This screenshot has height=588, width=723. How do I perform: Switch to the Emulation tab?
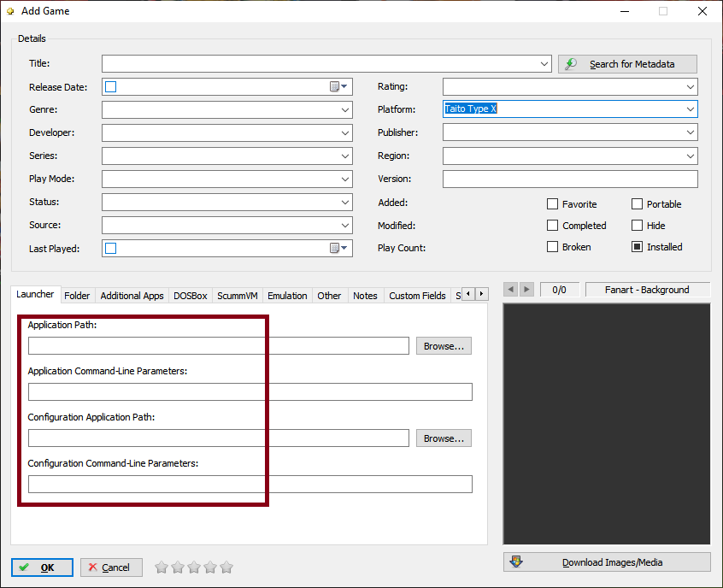287,296
